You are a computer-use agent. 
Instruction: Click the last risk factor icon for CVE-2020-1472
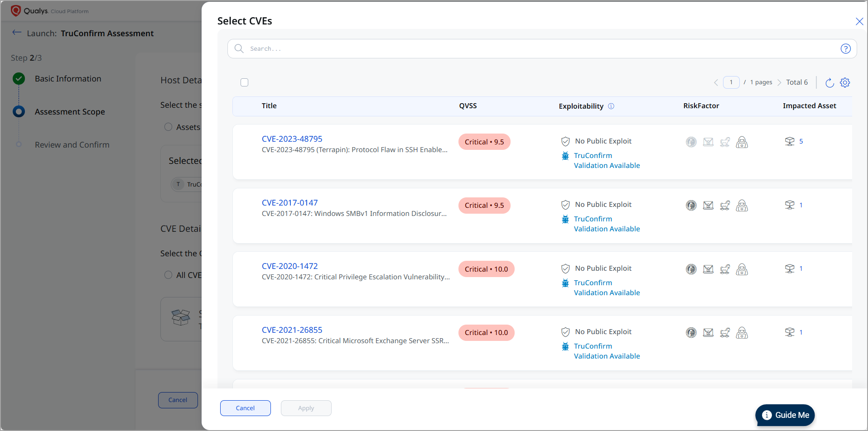click(x=742, y=269)
